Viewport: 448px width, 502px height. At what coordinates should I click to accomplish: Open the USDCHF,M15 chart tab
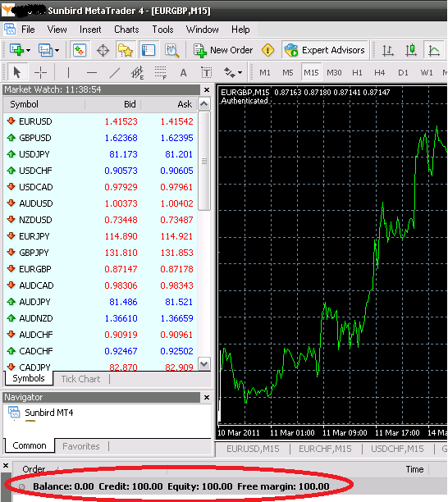pyautogui.click(x=397, y=449)
